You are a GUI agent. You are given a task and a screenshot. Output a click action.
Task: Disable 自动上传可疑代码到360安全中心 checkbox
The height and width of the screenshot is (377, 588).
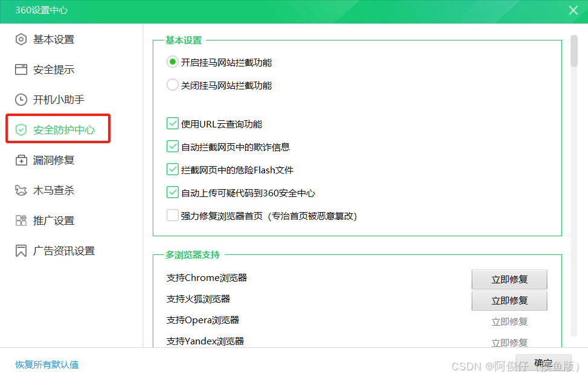click(173, 193)
